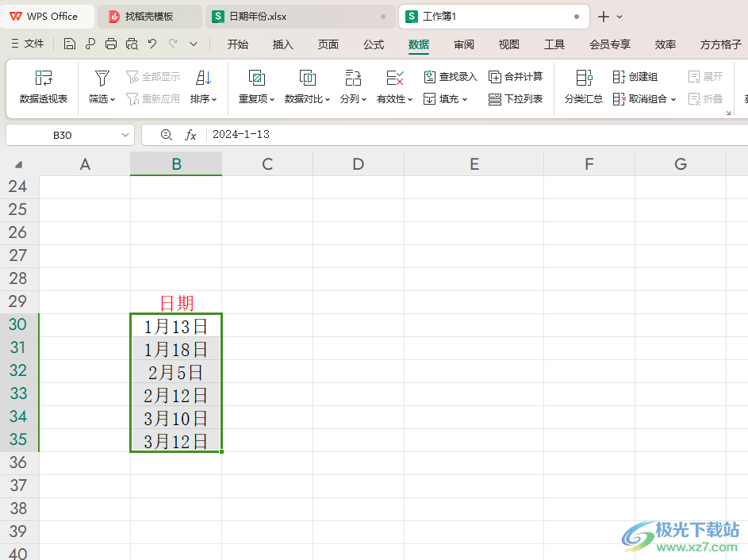Switch to the 找稻壳模板 tab
Screen dimensions: 748x560
coord(150,17)
